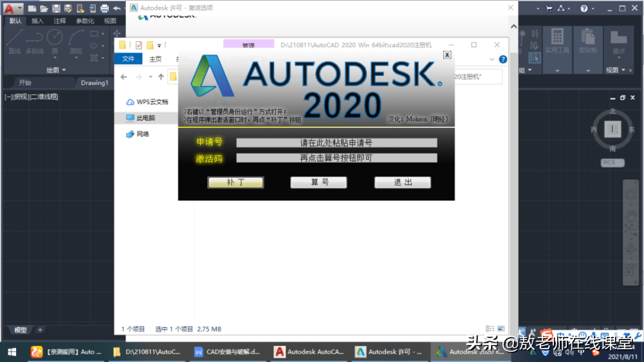644x362 pixels.
Task: Click the Full Navigation Wheel in nav bar
Action: pyautogui.click(x=630, y=195)
